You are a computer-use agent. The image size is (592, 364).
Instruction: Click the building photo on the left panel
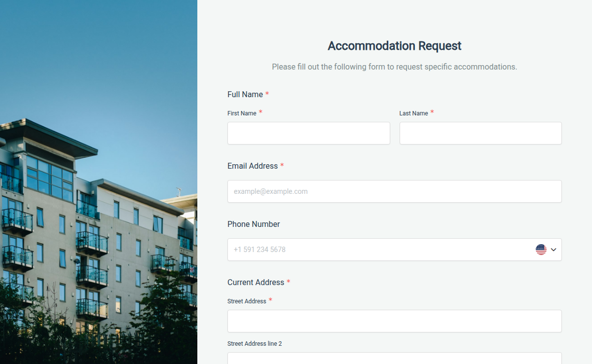[x=99, y=197]
